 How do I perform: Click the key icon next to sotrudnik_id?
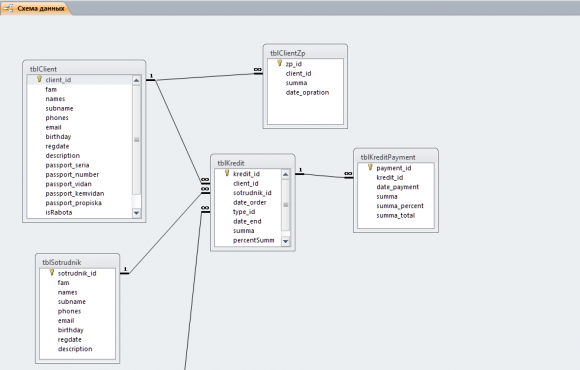pyautogui.click(x=52, y=273)
